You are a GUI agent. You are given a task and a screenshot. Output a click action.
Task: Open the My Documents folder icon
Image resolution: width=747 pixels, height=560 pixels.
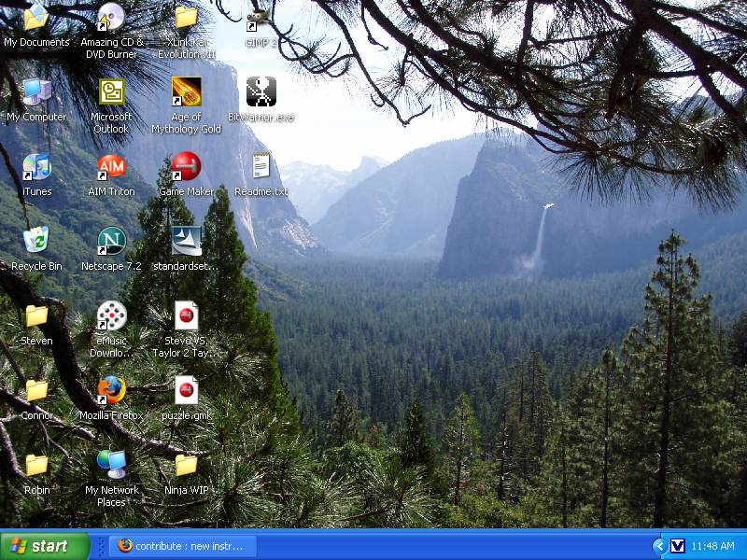[36, 17]
